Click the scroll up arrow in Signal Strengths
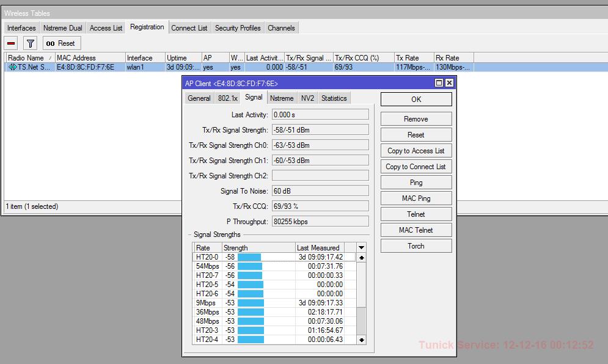The width and height of the screenshot is (608, 364). point(361,257)
